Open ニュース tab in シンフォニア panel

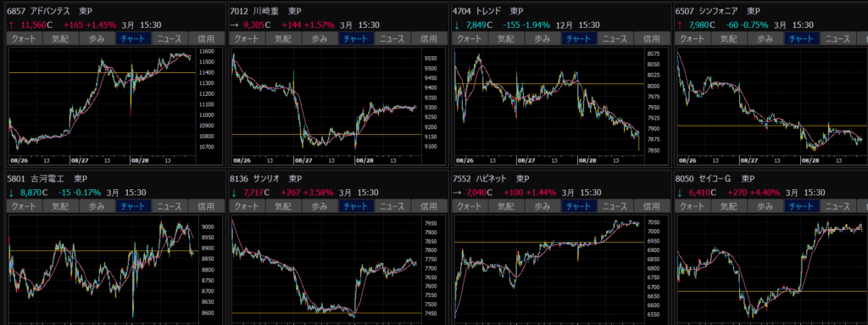point(837,39)
